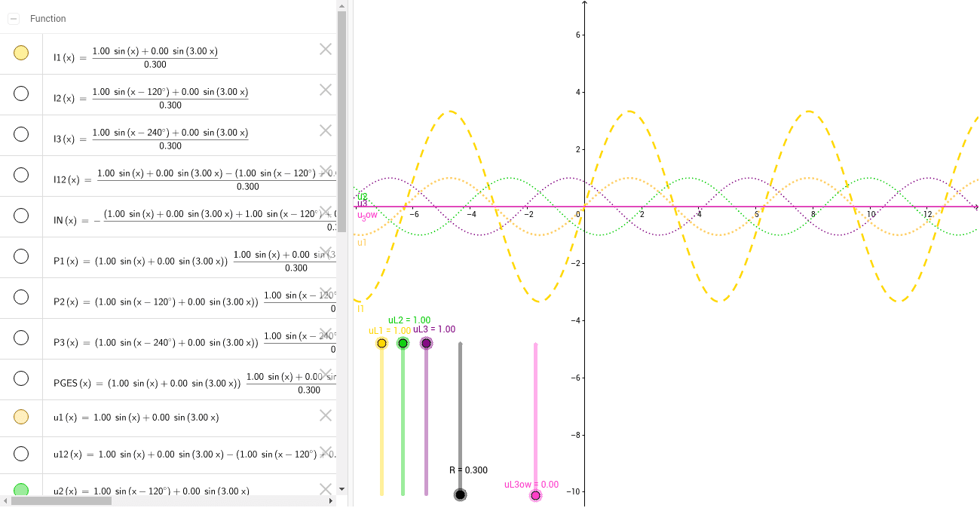
Task: Toggle visibility of u12(x) function
Action: (x=21, y=454)
